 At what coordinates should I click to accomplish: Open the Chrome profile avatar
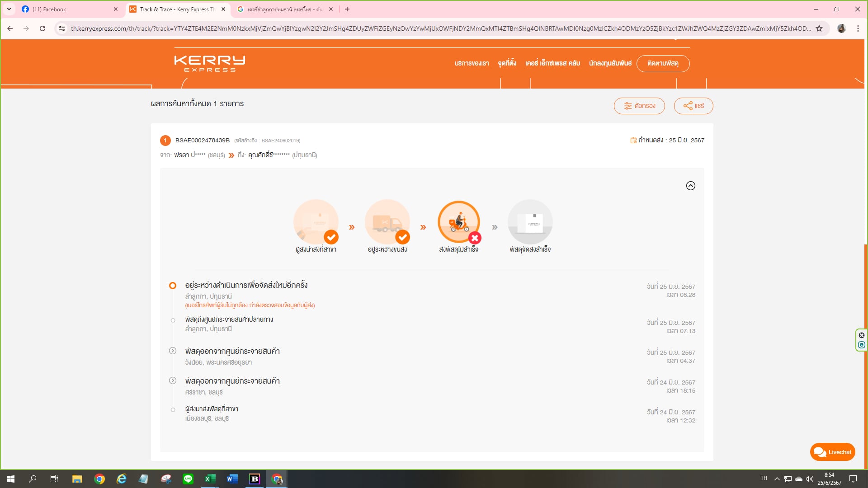pyautogui.click(x=841, y=28)
